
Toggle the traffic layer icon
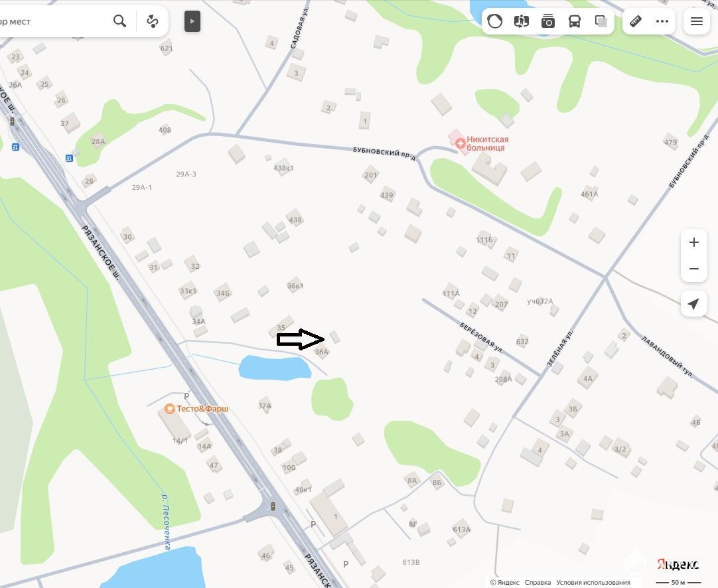(494, 21)
